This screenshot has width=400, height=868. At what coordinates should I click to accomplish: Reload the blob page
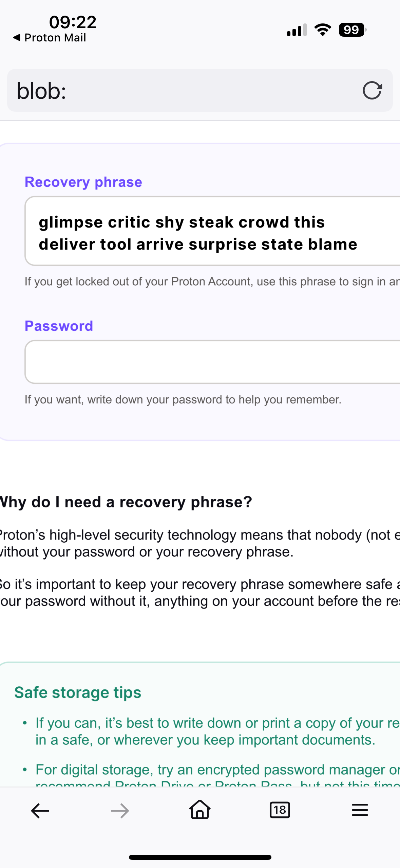(x=372, y=90)
